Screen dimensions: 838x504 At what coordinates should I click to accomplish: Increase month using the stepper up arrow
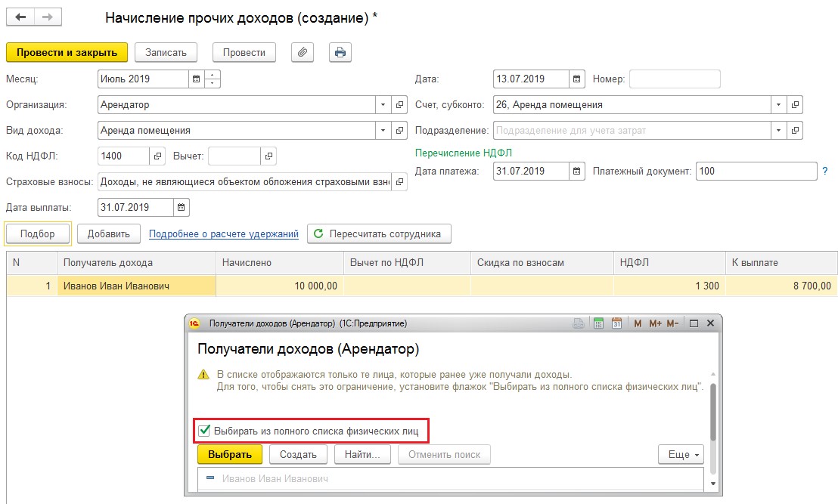click(213, 75)
